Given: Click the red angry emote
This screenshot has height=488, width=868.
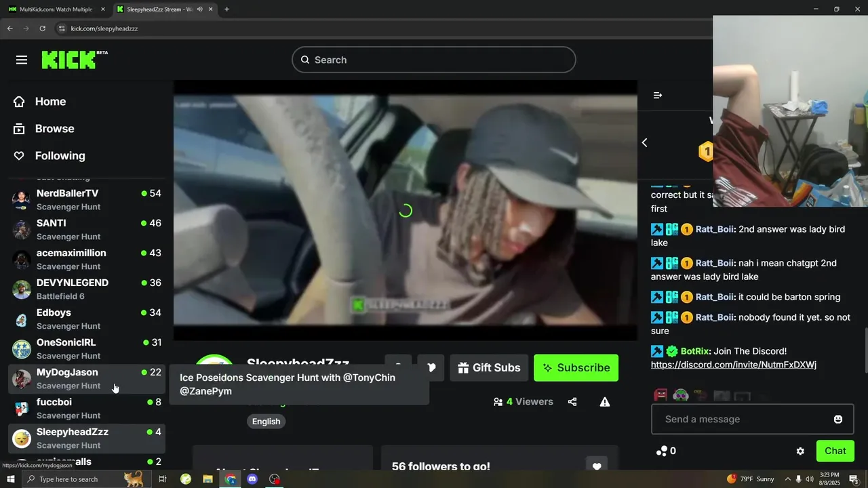Looking at the screenshot, I should [x=660, y=396].
